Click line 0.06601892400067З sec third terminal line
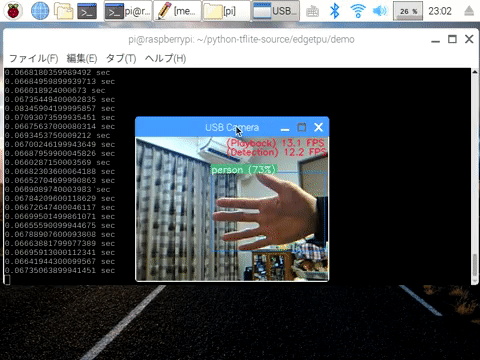 pos(55,90)
